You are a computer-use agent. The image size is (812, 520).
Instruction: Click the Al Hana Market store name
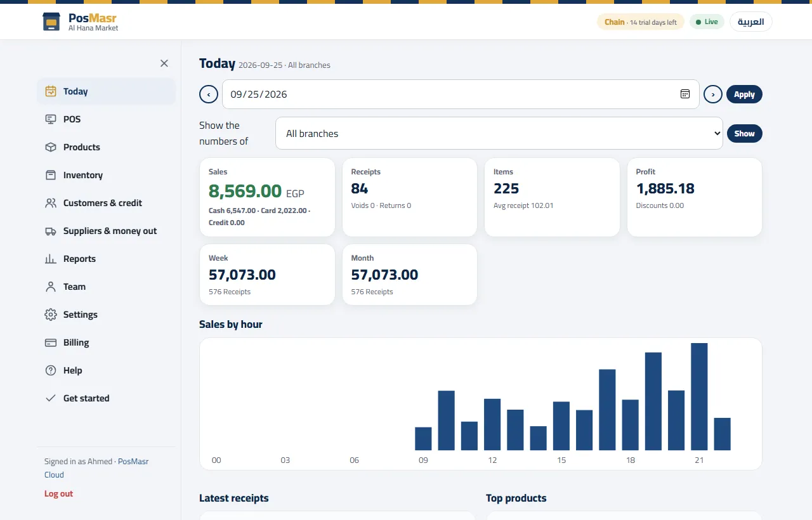93,28
